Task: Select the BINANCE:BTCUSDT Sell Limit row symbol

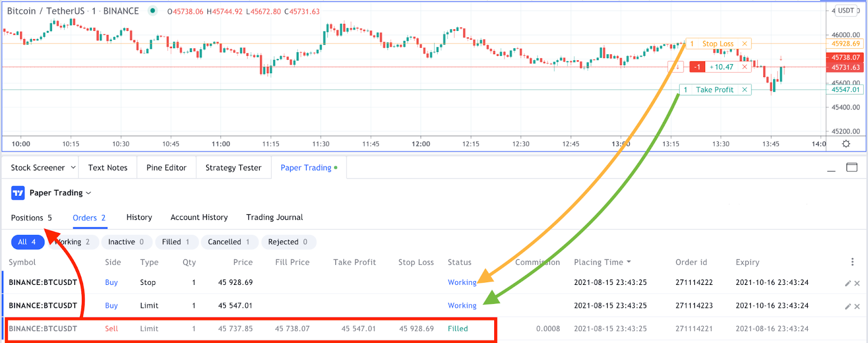Action: click(x=43, y=328)
